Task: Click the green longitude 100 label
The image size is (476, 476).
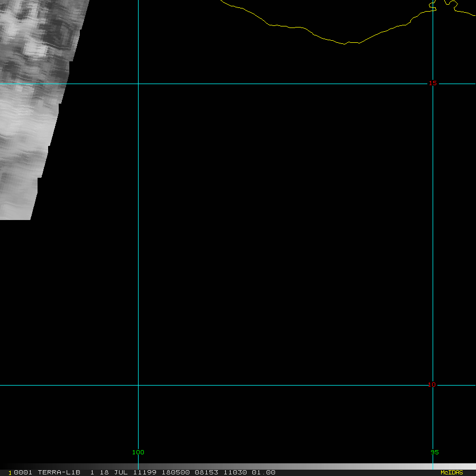Action: click(x=138, y=452)
